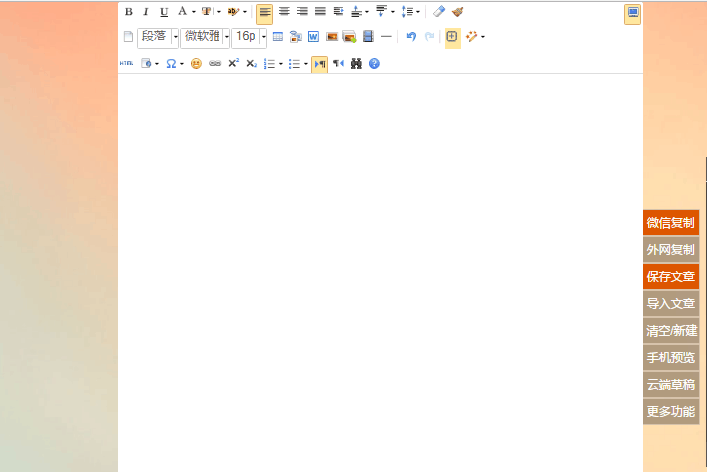Viewport: 707px width, 472px height.
Task: Expand the 微软雅 font family dropdown
Action: [x=227, y=37]
